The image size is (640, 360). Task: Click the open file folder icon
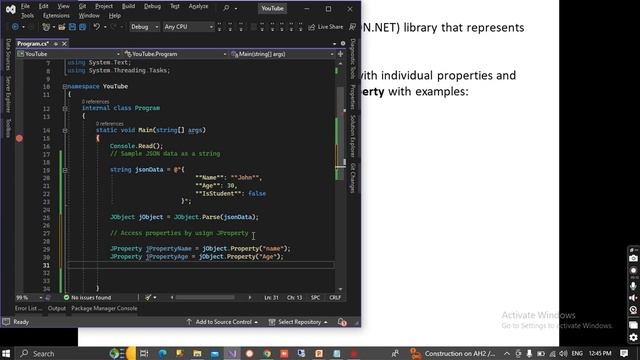(62, 27)
